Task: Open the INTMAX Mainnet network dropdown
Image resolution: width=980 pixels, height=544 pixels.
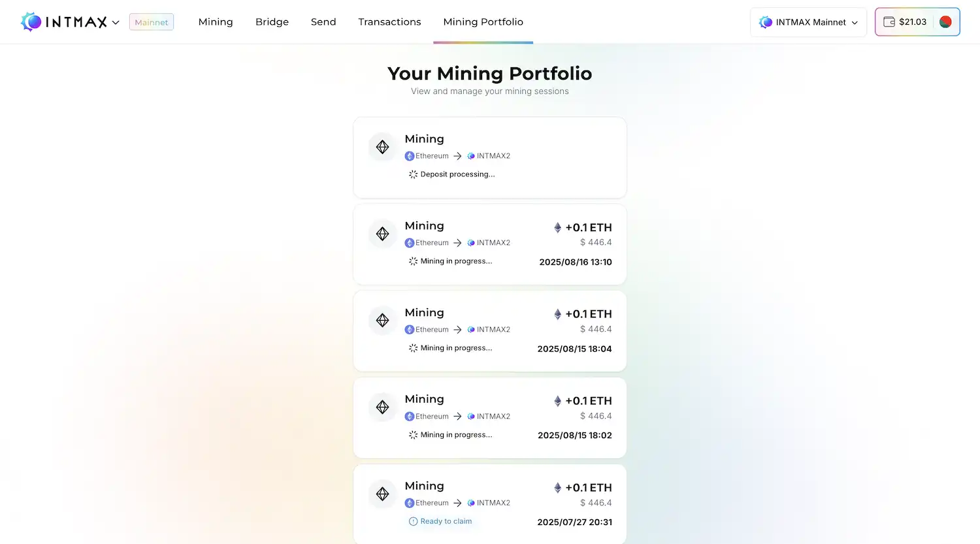Action: (x=808, y=22)
